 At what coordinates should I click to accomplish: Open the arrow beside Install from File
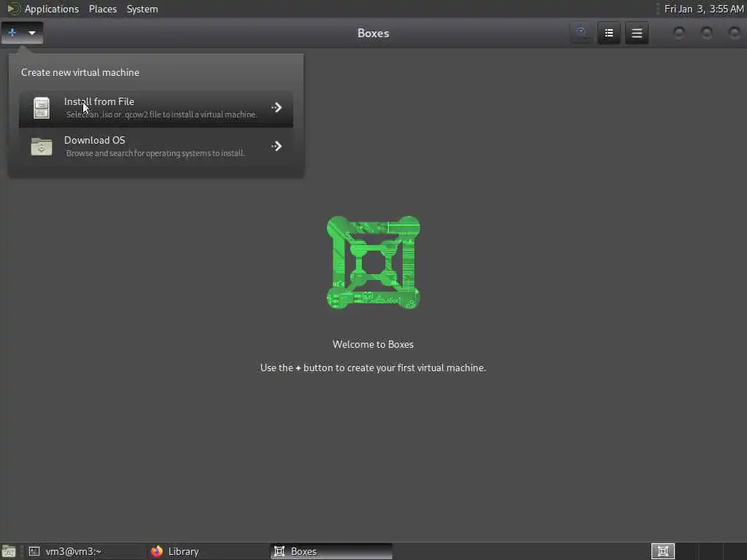tap(276, 108)
